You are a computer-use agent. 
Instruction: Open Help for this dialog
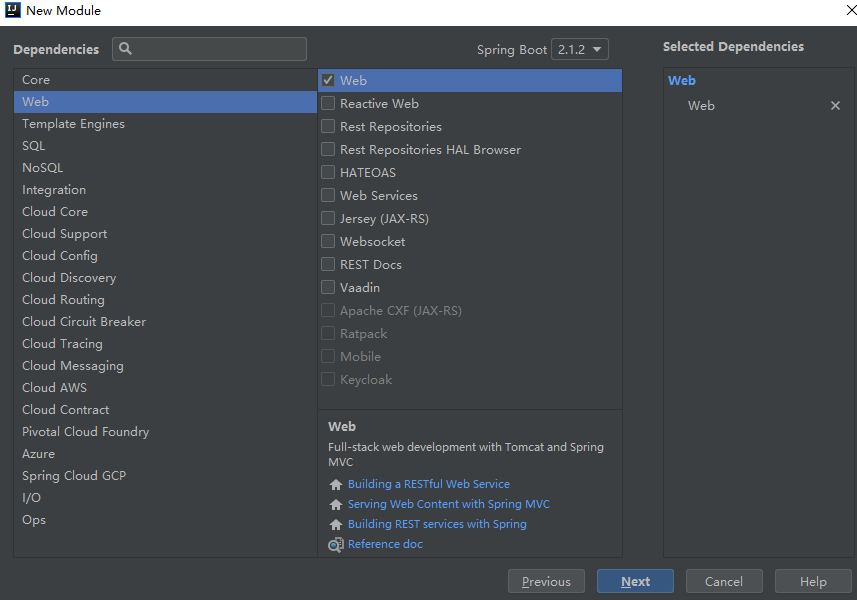[813, 581]
